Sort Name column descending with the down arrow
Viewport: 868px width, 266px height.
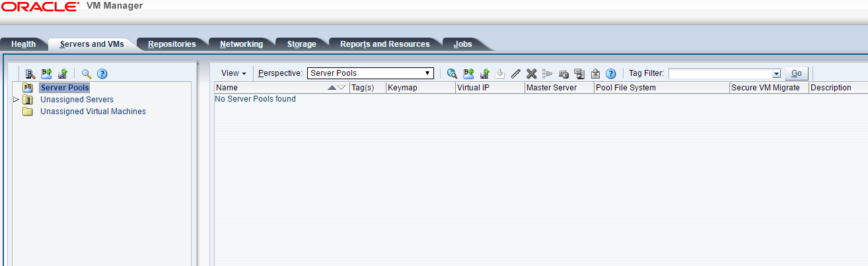[342, 88]
